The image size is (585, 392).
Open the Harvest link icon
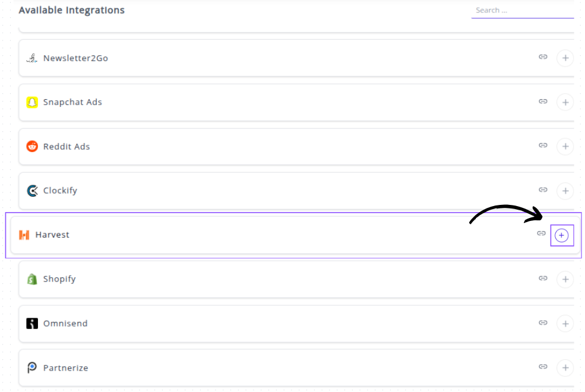[x=541, y=233]
